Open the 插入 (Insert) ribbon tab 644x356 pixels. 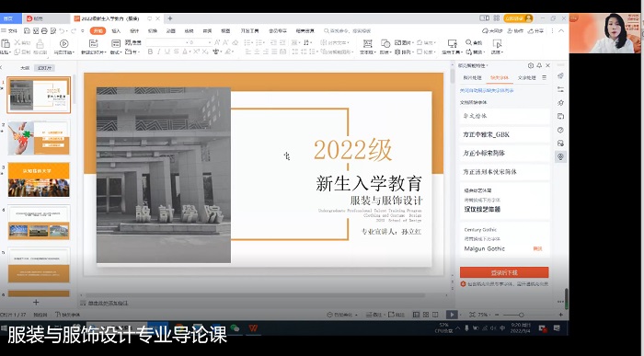pyautogui.click(x=116, y=30)
